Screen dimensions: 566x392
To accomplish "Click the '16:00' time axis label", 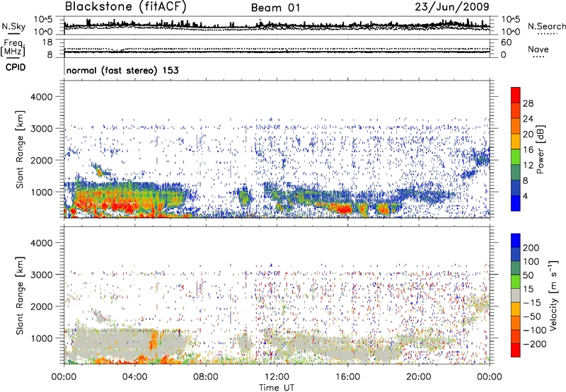I will (347, 377).
